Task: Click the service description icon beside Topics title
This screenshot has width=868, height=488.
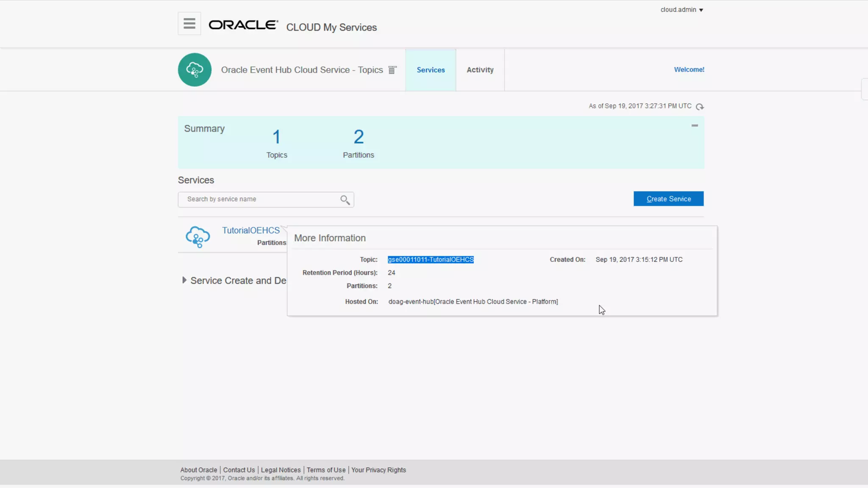Action: [x=392, y=70]
